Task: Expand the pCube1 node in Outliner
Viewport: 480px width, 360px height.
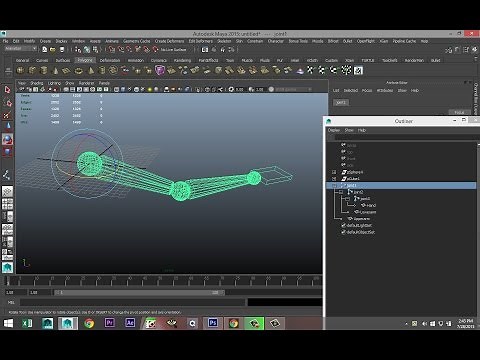Action: point(334,179)
